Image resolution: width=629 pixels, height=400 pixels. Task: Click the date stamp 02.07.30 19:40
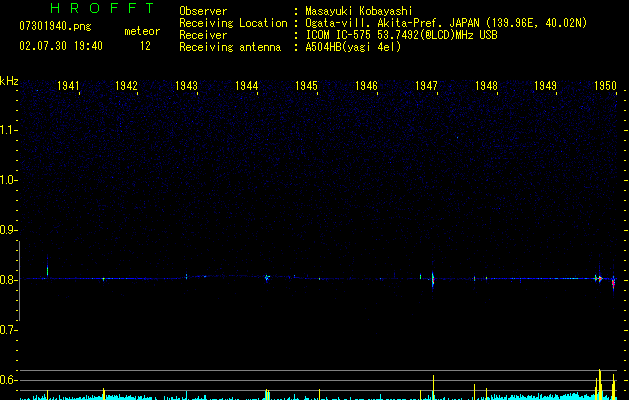click(61, 46)
